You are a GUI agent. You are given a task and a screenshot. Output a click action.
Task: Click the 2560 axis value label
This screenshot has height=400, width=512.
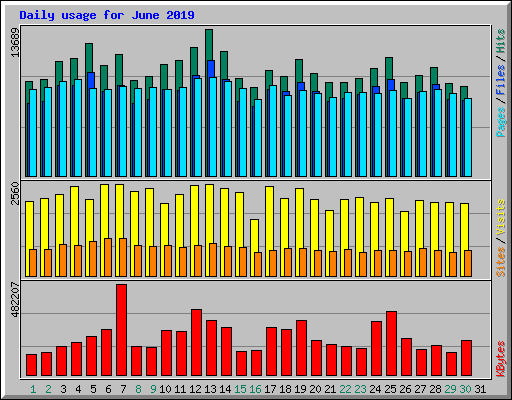(15, 193)
